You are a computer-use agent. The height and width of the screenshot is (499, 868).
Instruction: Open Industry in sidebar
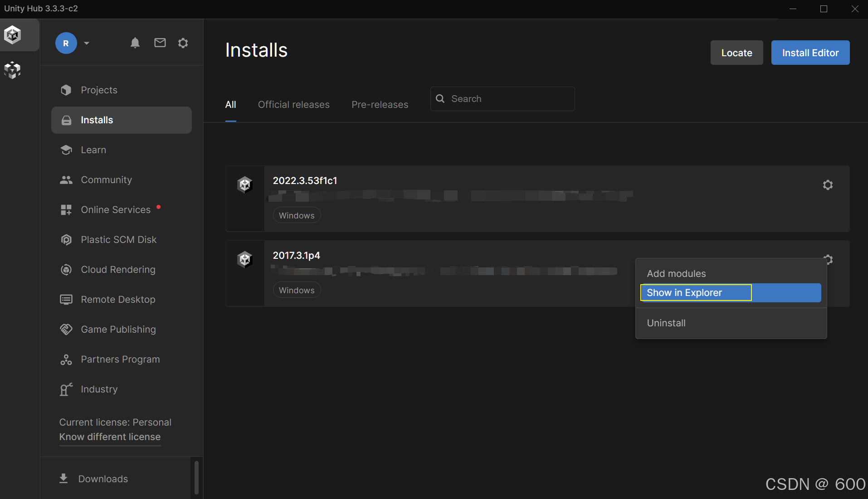pos(122,389)
